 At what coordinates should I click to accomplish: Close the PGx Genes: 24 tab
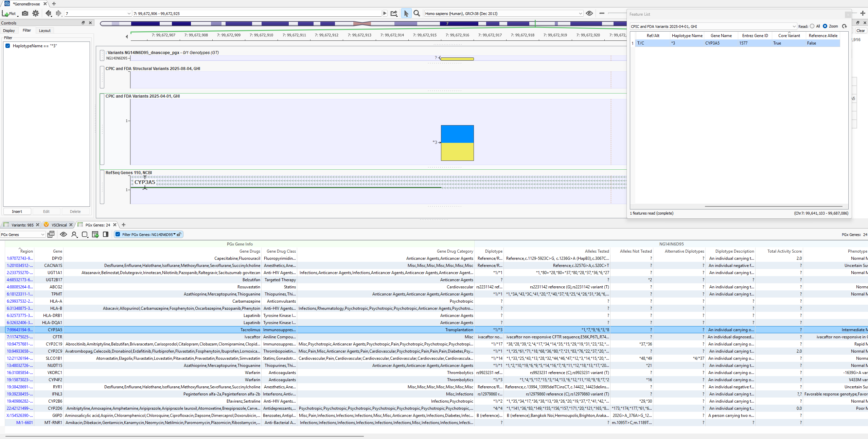115,225
